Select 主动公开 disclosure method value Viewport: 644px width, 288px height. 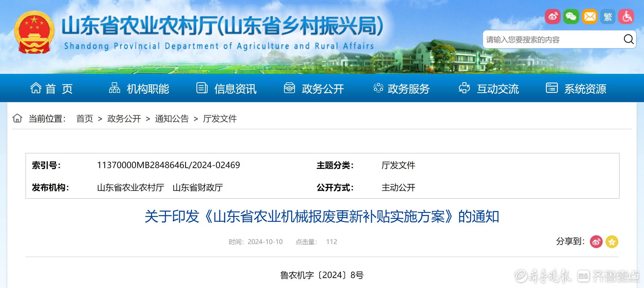[x=398, y=187]
